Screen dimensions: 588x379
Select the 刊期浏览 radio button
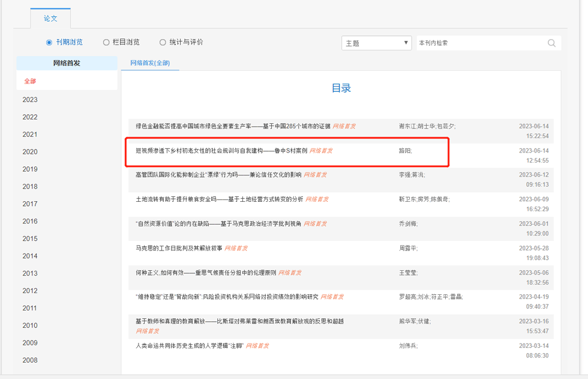(49, 43)
